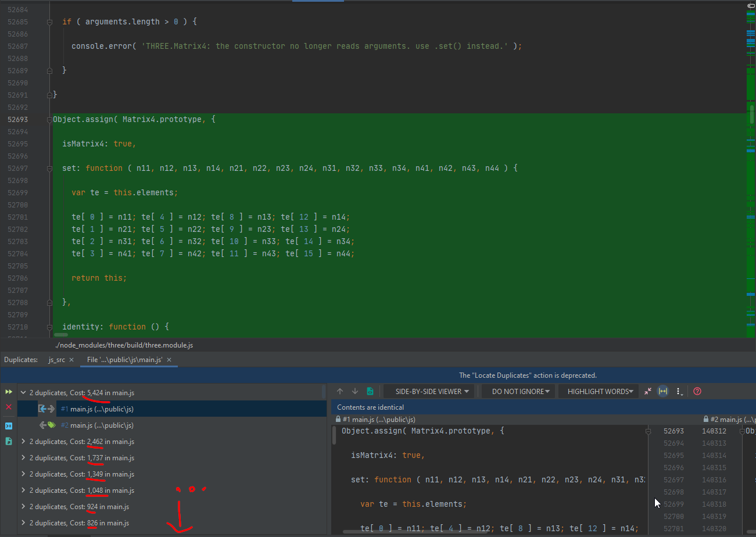Click the closing fold marker at line 52691
This screenshot has width=756, height=537.
pyautogui.click(x=49, y=95)
